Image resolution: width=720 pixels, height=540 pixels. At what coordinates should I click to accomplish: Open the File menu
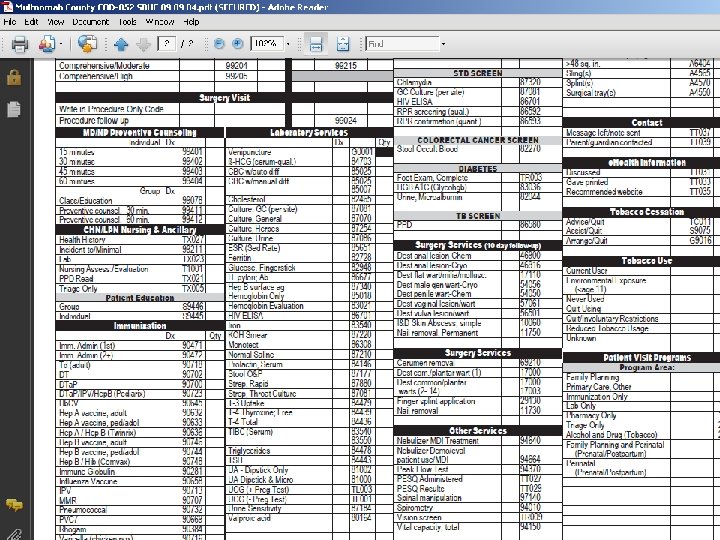point(10,22)
